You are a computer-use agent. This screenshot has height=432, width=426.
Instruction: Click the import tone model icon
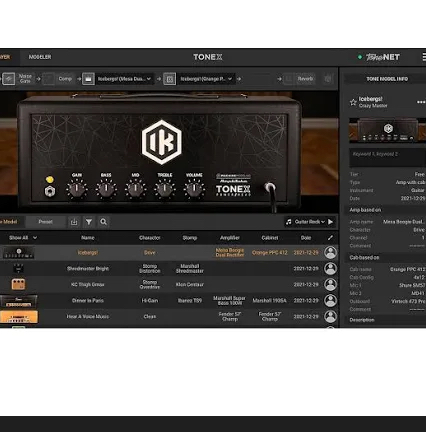click(74, 222)
